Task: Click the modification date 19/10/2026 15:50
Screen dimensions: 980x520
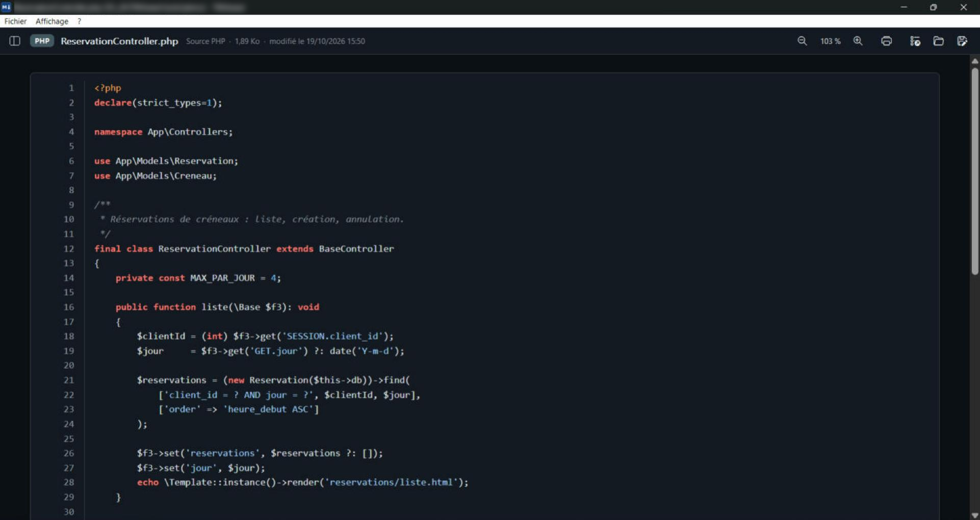Action: coord(317,41)
